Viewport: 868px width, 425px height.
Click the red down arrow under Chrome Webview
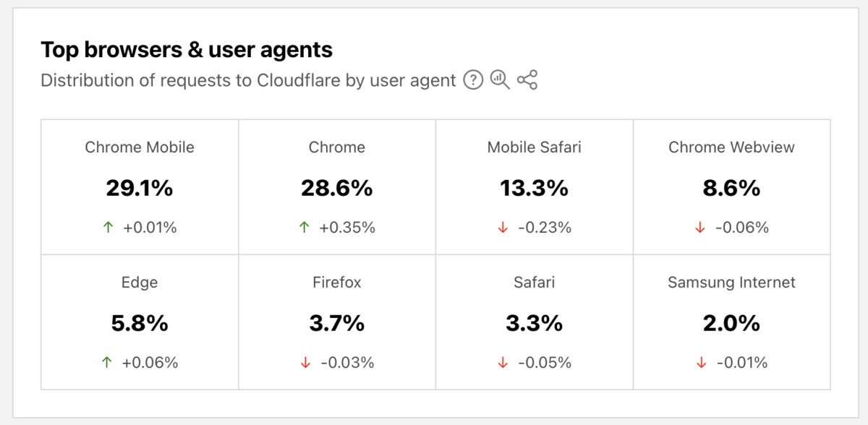coord(700,228)
